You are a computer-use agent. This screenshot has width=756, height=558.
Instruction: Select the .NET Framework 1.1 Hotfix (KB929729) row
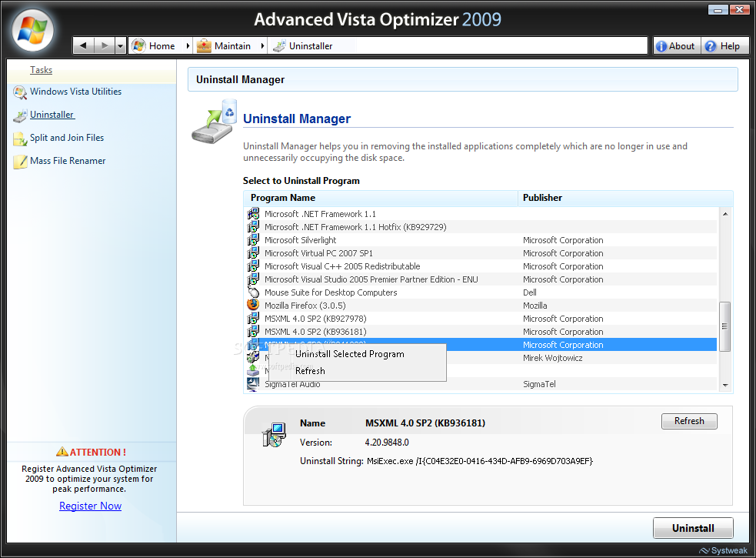(x=481, y=227)
